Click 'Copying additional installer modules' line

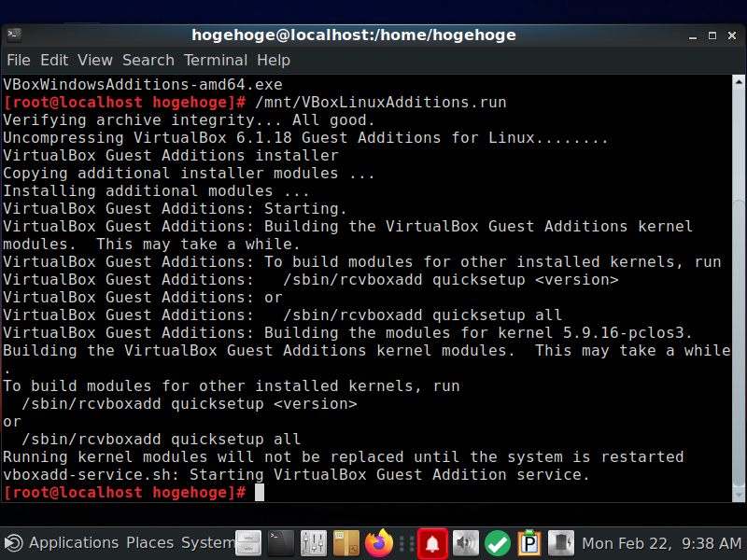tap(190, 174)
